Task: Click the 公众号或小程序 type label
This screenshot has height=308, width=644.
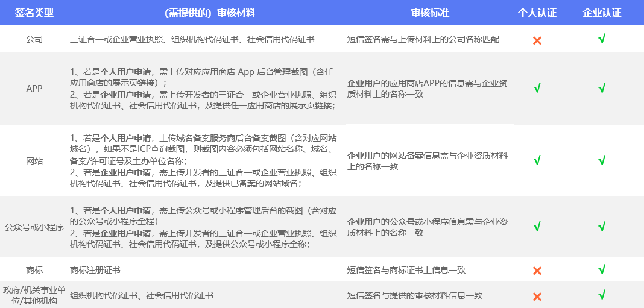Action: (x=34, y=227)
